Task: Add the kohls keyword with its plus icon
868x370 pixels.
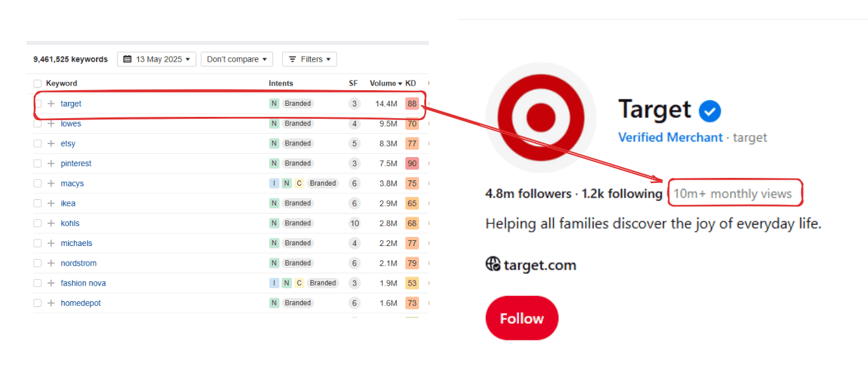Action: point(51,223)
